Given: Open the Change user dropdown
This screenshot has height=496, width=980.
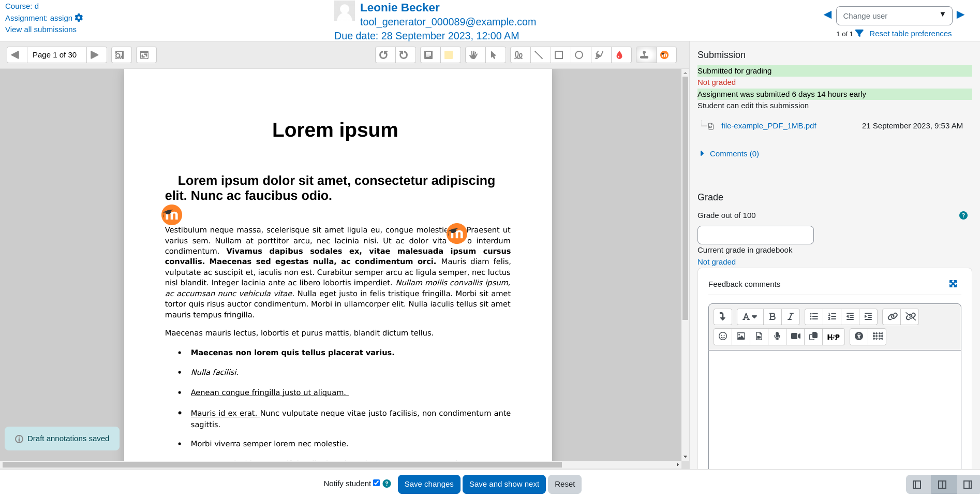Looking at the screenshot, I should click(x=894, y=16).
